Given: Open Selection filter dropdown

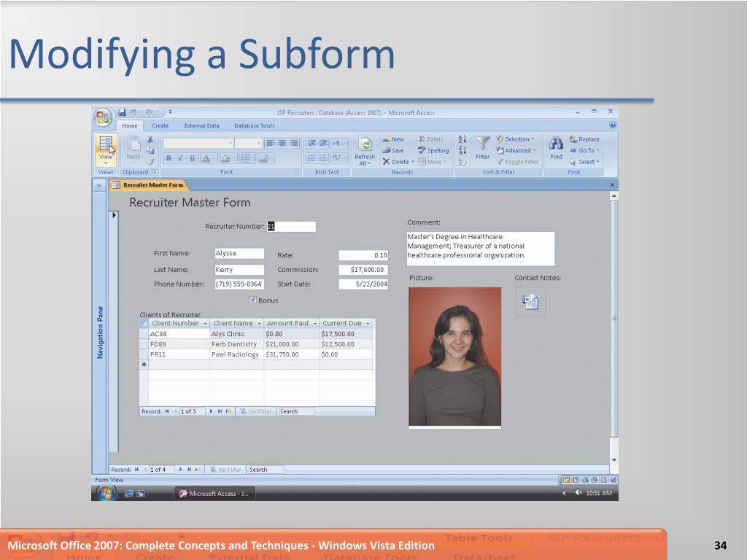Looking at the screenshot, I should coord(515,139).
